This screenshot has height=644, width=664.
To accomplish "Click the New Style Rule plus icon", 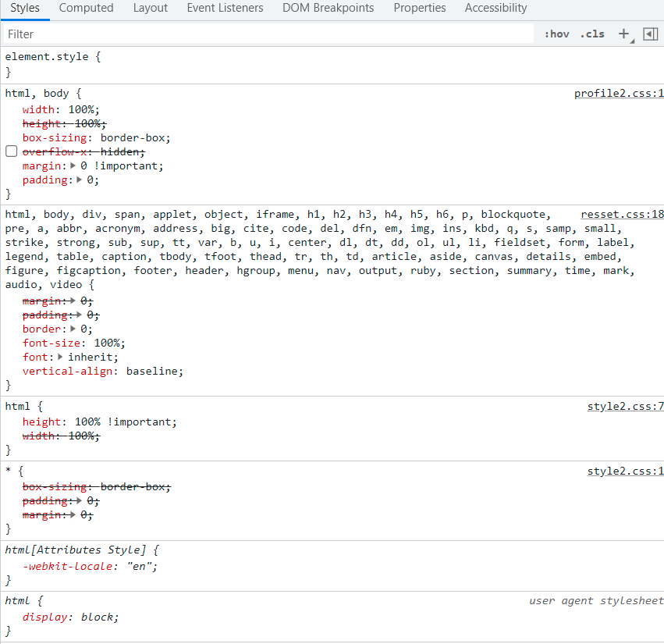I will tap(623, 34).
